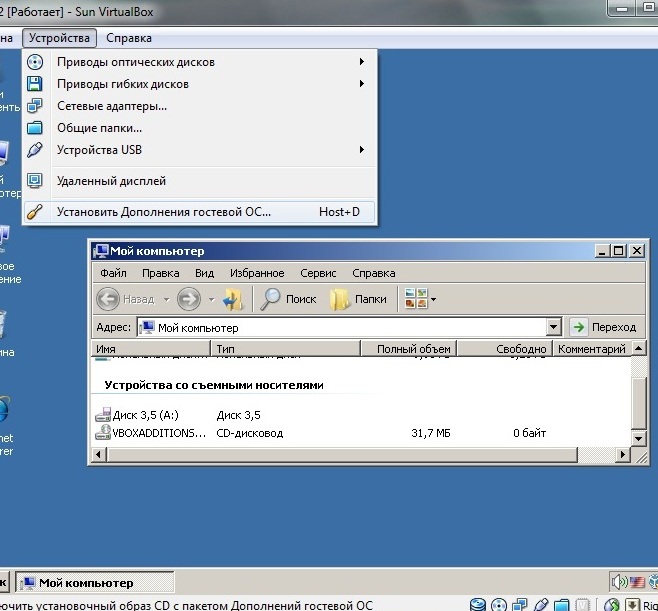658x611 pixels.
Task: Click the language flag tray icon
Action: point(637,582)
